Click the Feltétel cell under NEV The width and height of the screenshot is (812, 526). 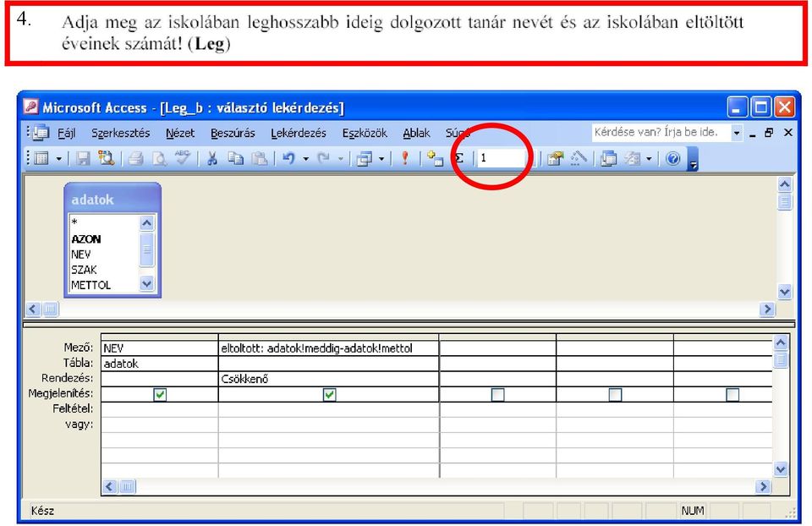tap(160, 409)
